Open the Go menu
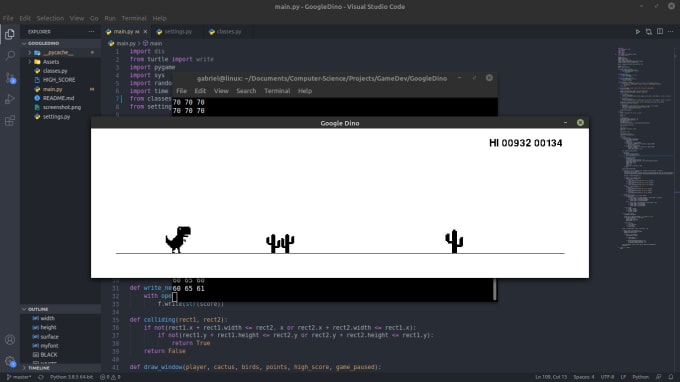Screen dimensions: 680x382 (x=94, y=18)
